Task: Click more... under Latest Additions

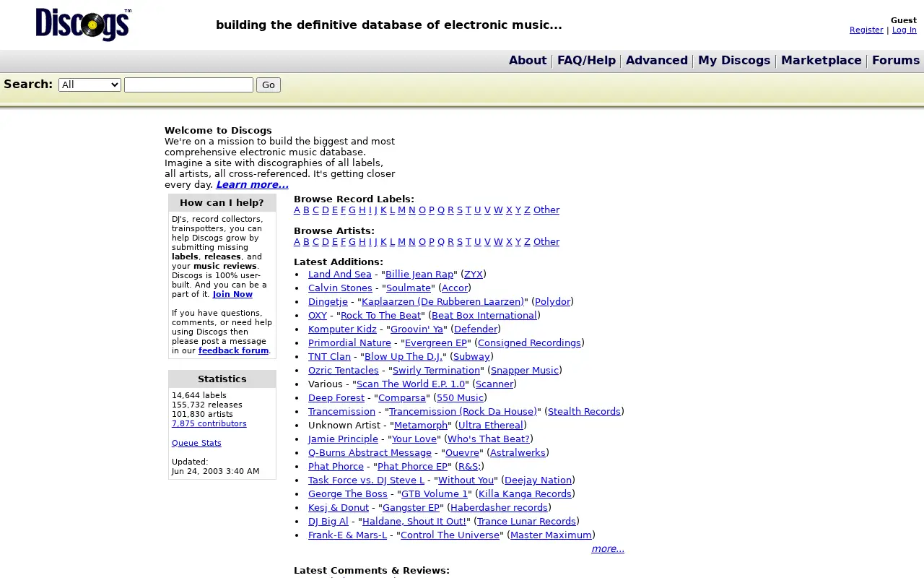Action: click(608, 549)
